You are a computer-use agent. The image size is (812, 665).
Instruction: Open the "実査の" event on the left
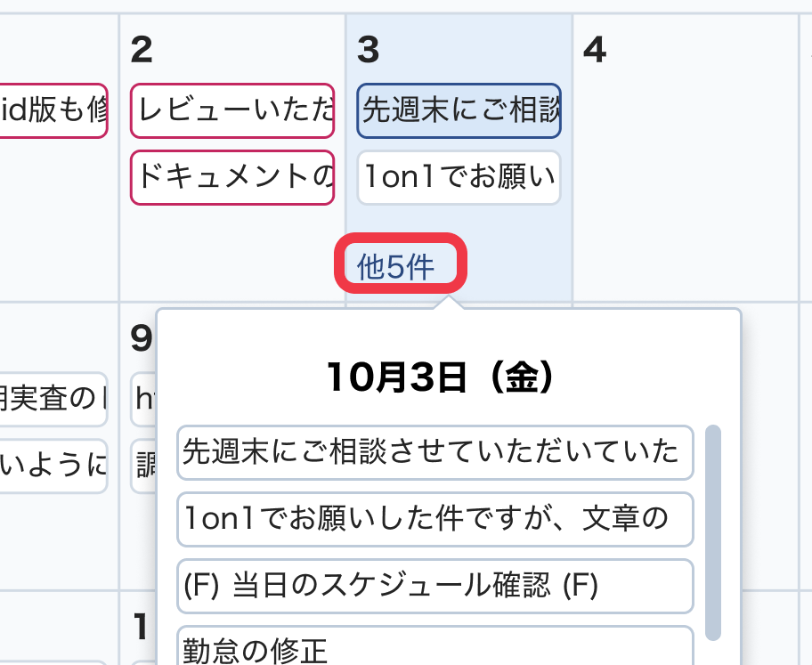click(x=53, y=399)
